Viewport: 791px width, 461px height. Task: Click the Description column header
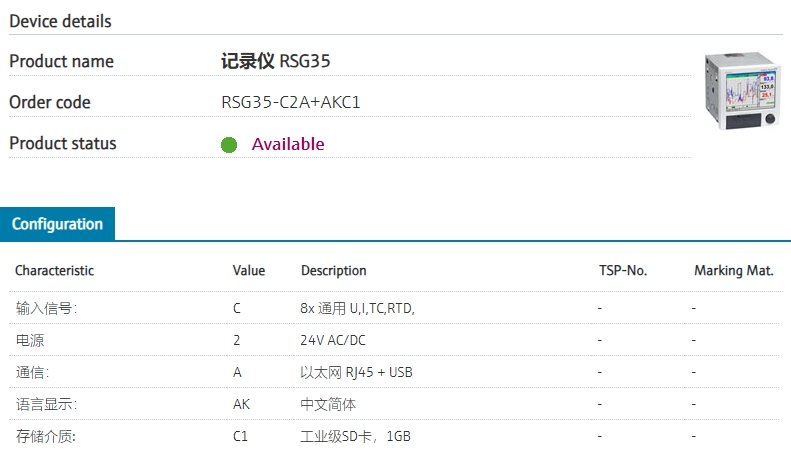click(333, 270)
